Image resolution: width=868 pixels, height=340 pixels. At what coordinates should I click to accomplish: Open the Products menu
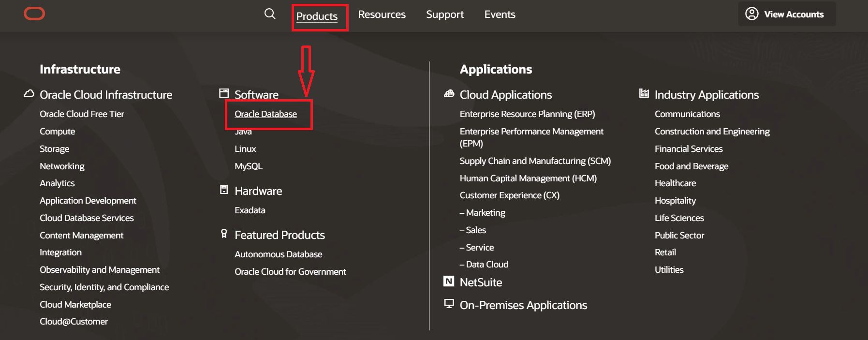pyautogui.click(x=317, y=16)
